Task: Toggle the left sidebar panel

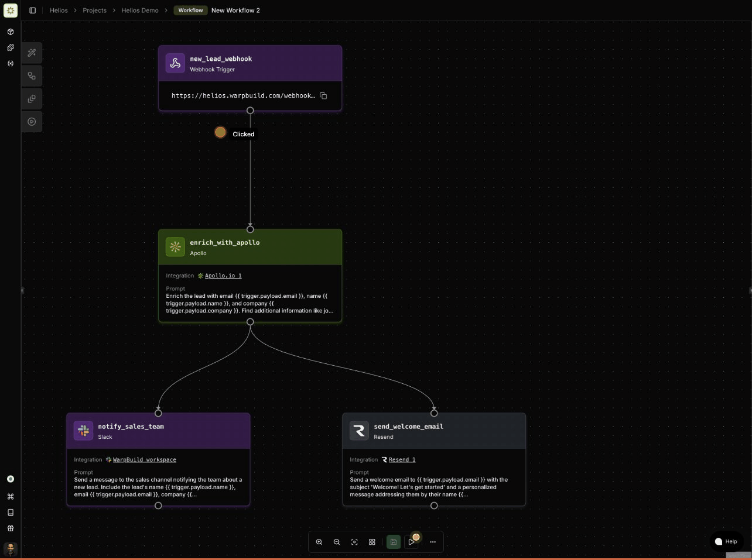Action: click(33, 10)
